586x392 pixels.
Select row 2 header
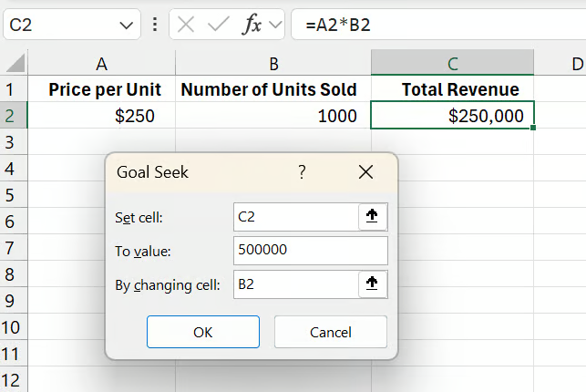(x=13, y=116)
